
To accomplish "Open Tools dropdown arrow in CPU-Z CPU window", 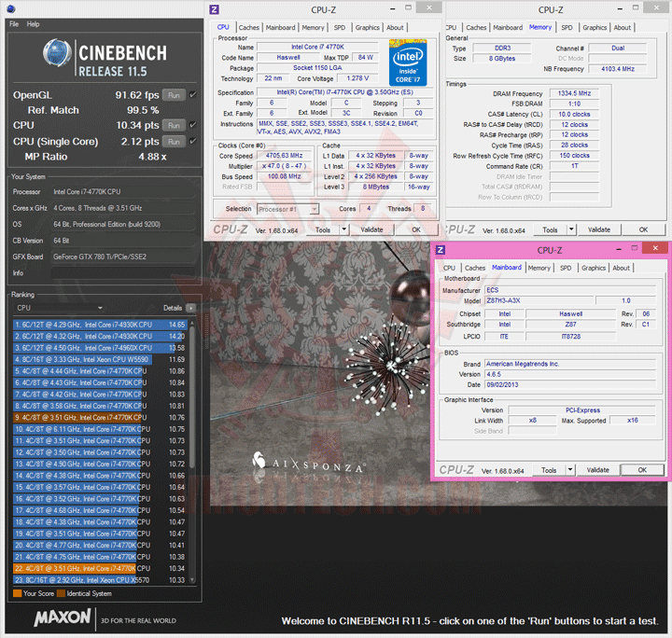I will 344,229.
